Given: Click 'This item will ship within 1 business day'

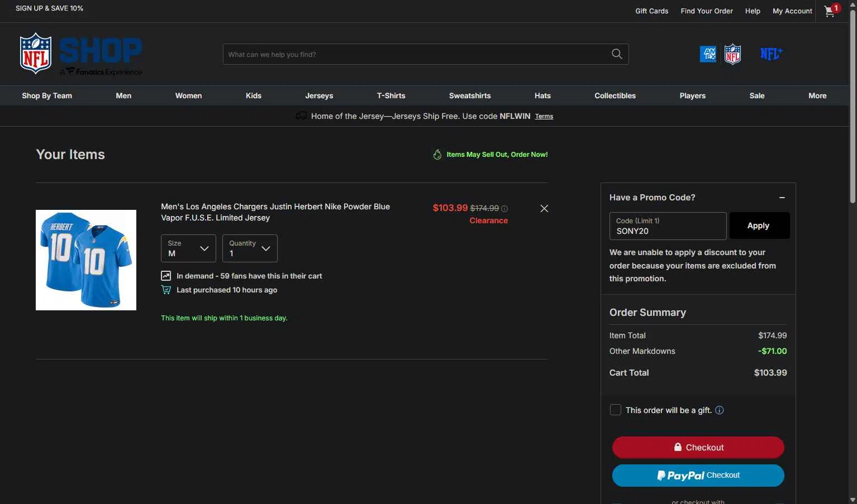Looking at the screenshot, I should [x=224, y=318].
